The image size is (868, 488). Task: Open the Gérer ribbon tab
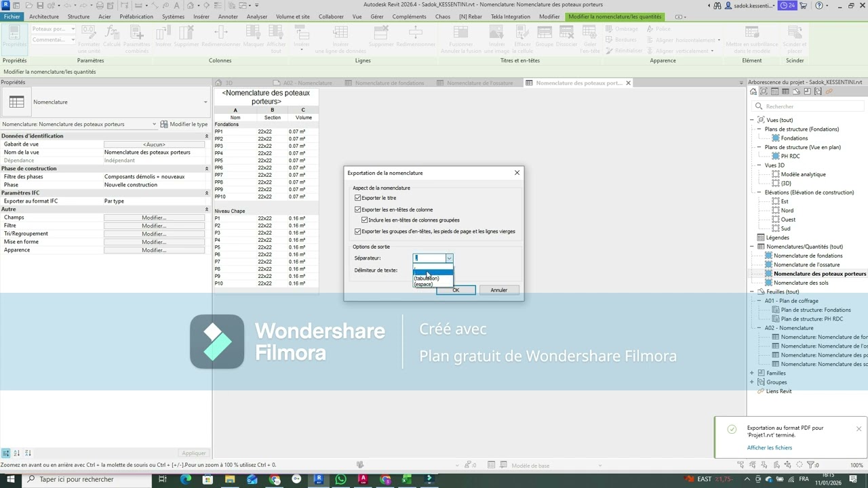377,16
